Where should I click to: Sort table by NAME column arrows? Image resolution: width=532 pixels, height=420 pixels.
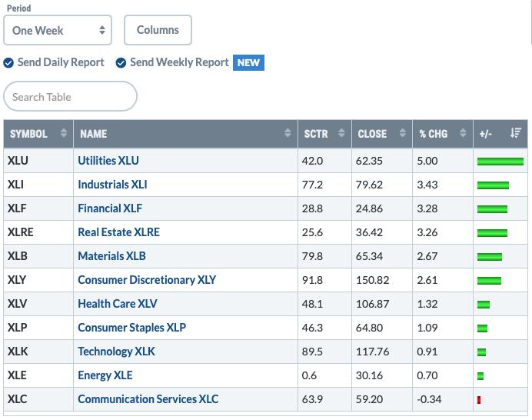click(288, 133)
